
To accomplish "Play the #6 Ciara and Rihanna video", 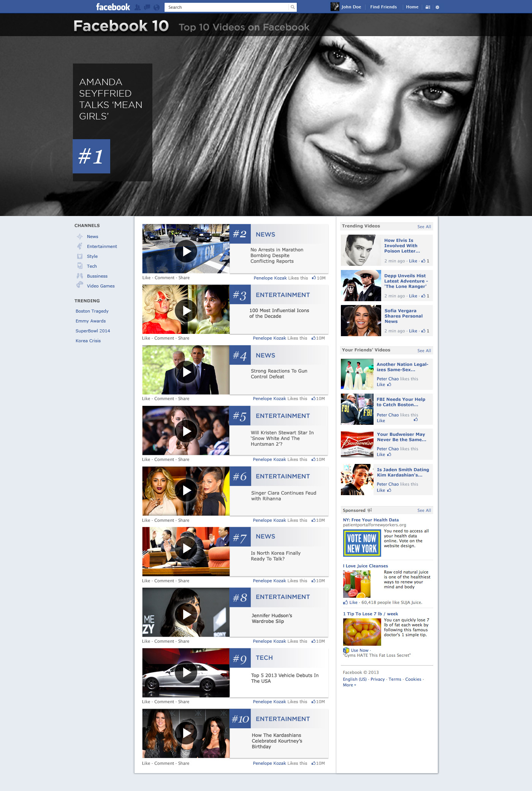I will [186, 490].
